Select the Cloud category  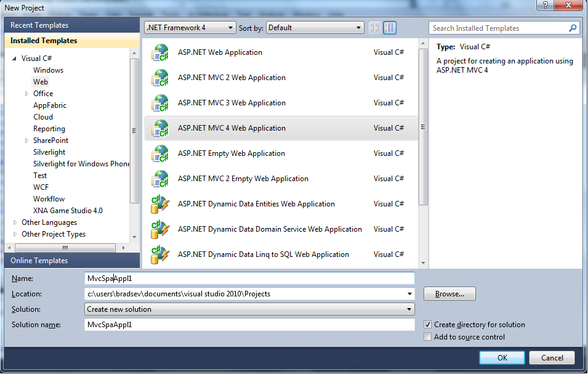click(x=43, y=117)
